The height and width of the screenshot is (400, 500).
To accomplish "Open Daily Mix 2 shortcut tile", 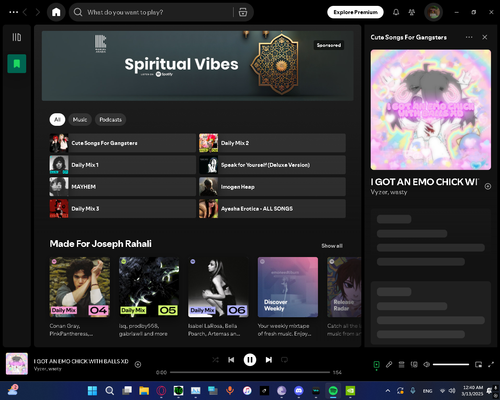I will [272, 143].
